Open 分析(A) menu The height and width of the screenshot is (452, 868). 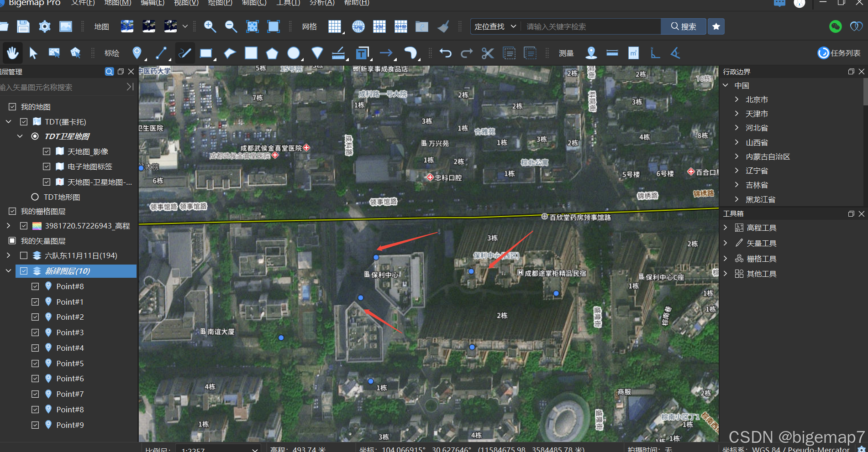pyautogui.click(x=322, y=3)
